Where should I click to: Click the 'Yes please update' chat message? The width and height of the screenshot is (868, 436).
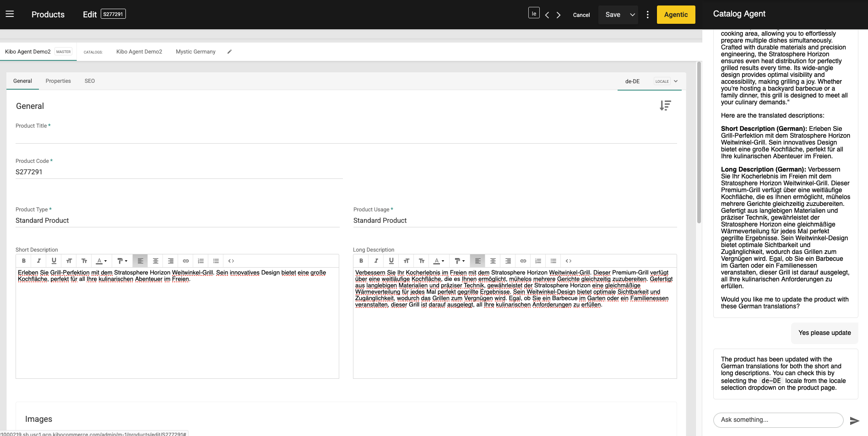[x=825, y=333]
